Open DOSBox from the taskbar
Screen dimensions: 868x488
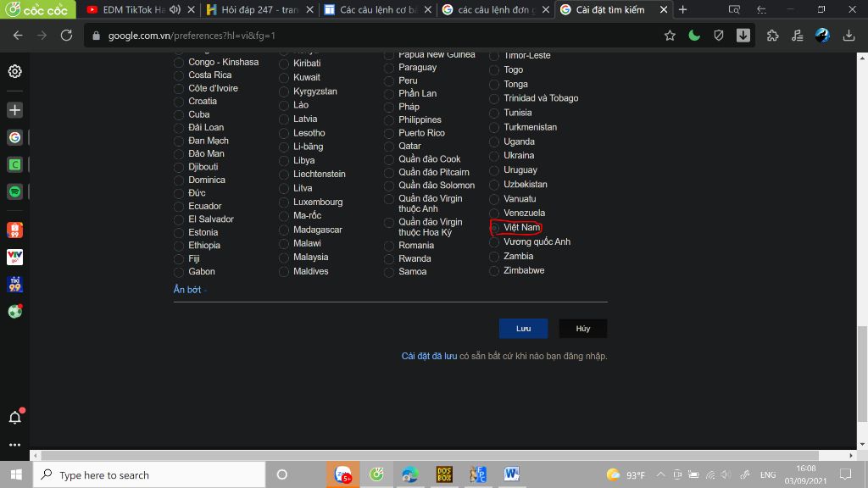[x=444, y=474]
